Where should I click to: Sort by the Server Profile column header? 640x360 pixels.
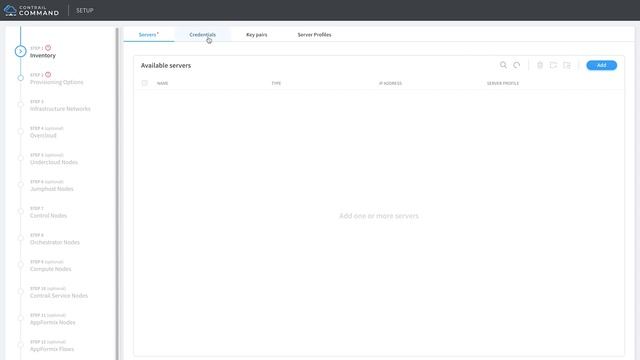point(503,83)
